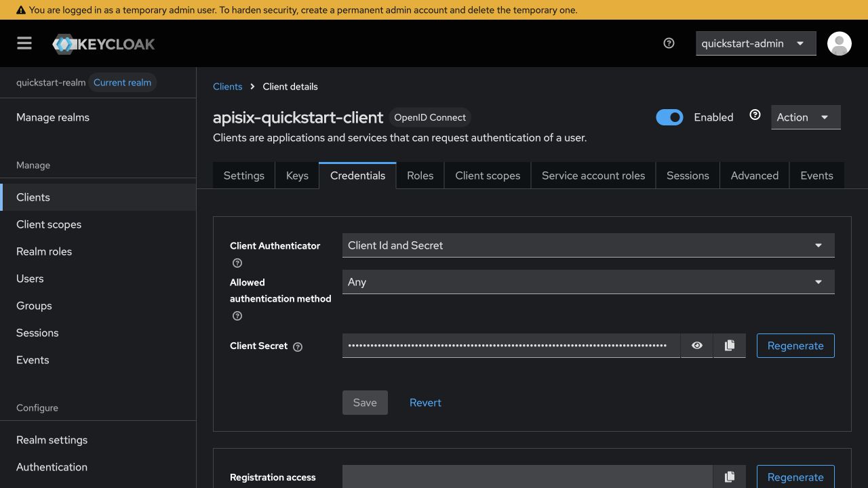Open the Sessions tab
Screen dimensions: 868x488
688,176
